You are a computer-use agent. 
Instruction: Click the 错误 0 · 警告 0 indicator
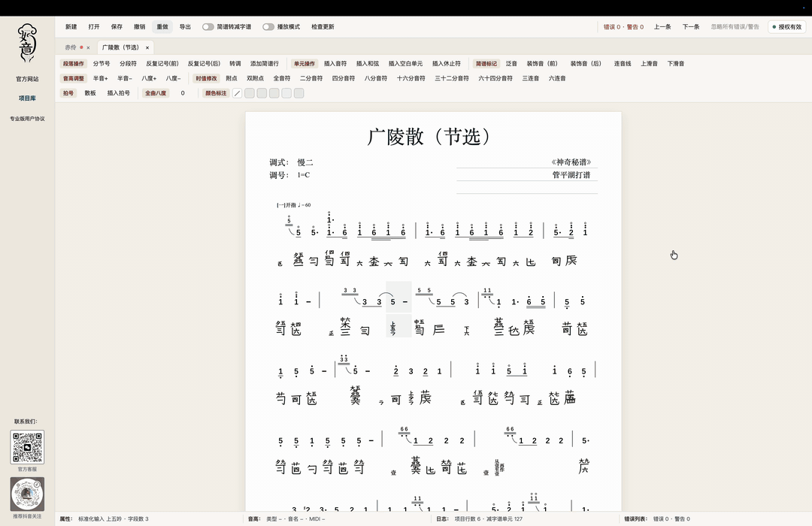pyautogui.click(x=623, y=27)
